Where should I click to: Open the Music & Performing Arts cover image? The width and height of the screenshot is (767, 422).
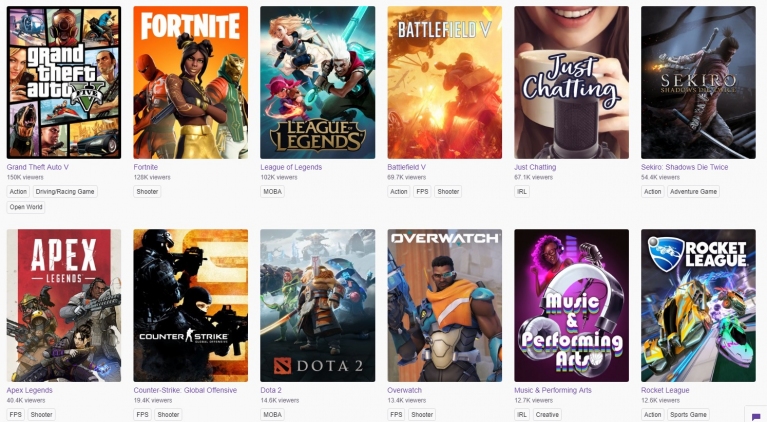[571, 306]
